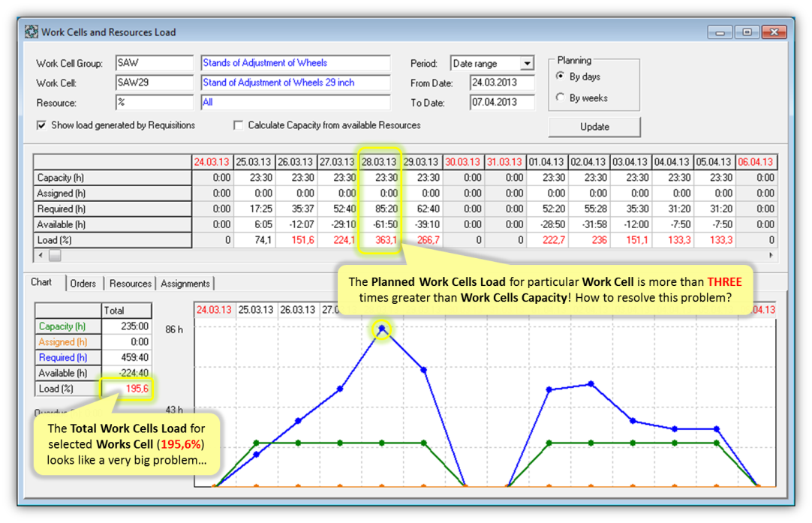Enable Calculate Capacity from available Resources

(x=238, y=125)
